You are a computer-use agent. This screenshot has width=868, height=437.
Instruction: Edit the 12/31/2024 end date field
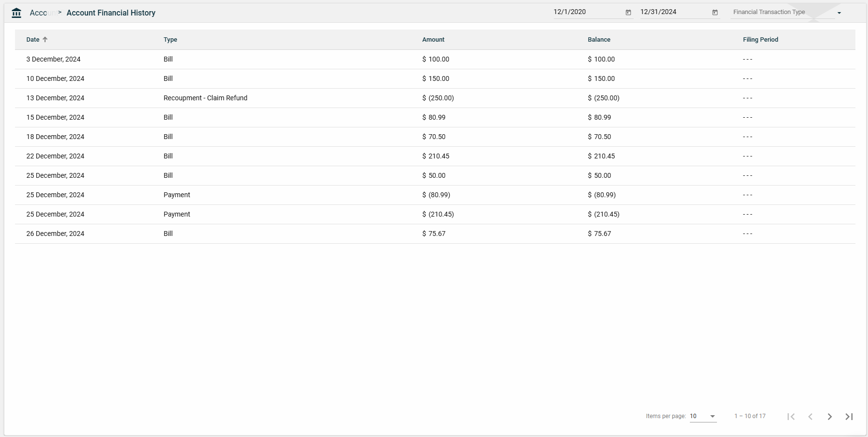click(x=673, y=12)
